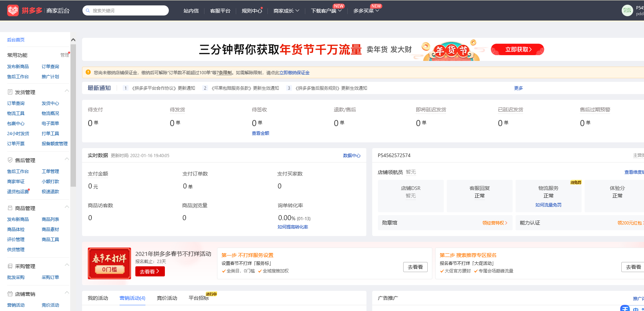644x311 pixels.
Task: Collapse the 店铺营销 sidebar section
Action: pyautogui.click(x=67, y=292)
